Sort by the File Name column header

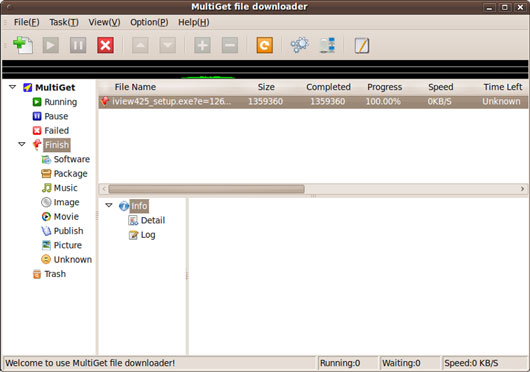[135, 87]
